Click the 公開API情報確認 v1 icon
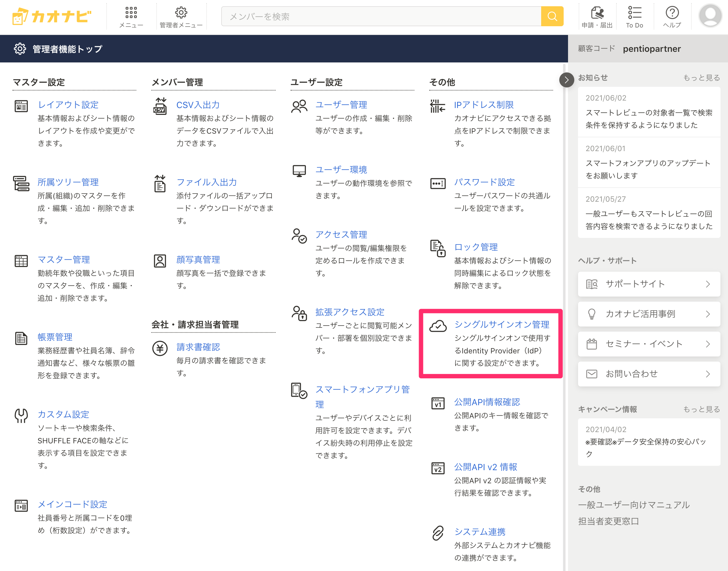The width and height of the screenshot is (728, 571). (438, 403)
